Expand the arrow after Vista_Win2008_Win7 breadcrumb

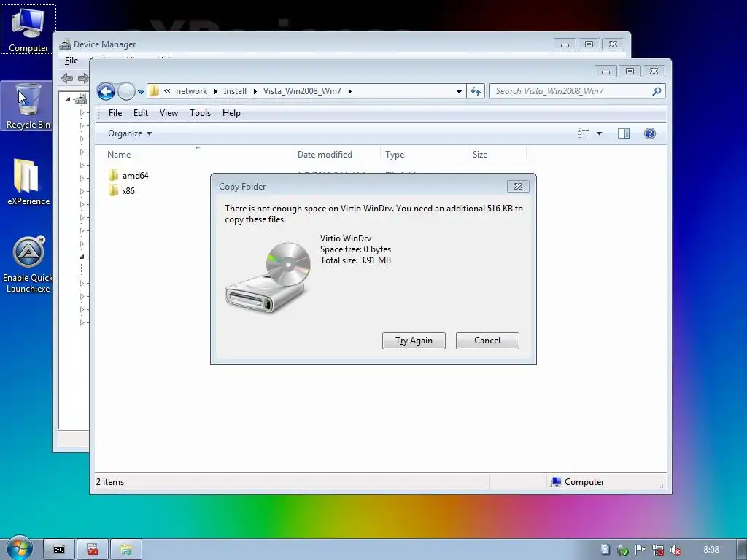[x=349, y=91]
